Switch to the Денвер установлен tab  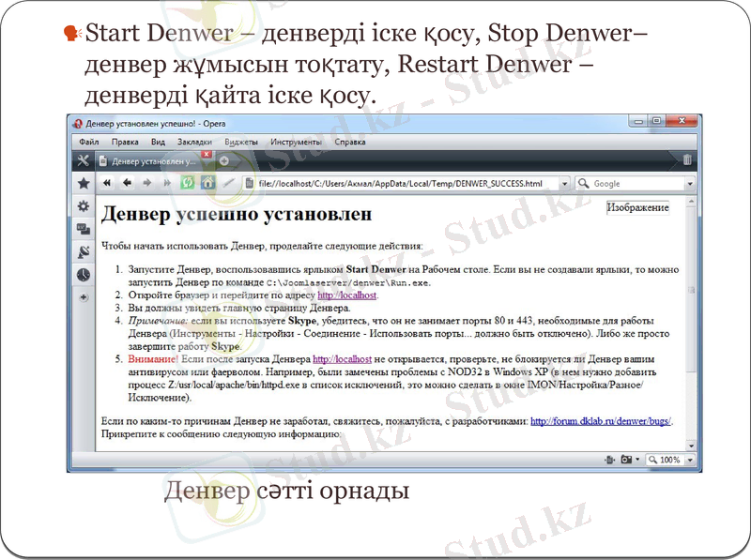tap(153, 159)
